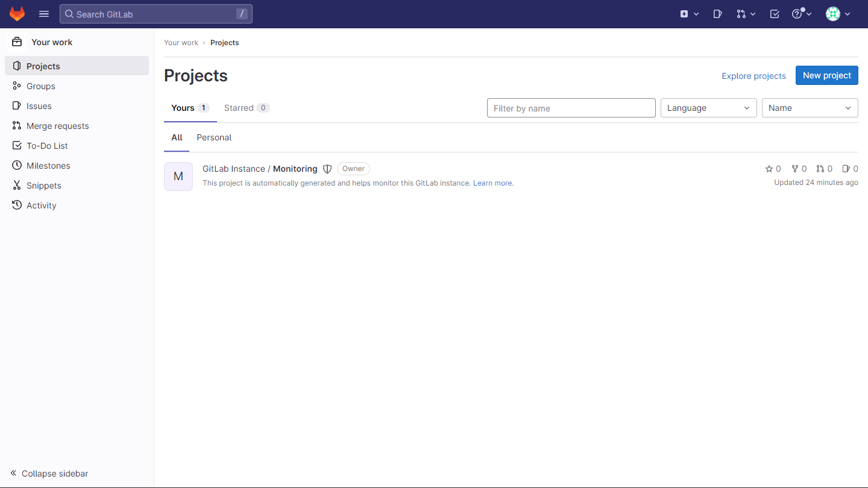Switch to the Yours tab
Screen dimensions: 868x488
tap(190, 108)
